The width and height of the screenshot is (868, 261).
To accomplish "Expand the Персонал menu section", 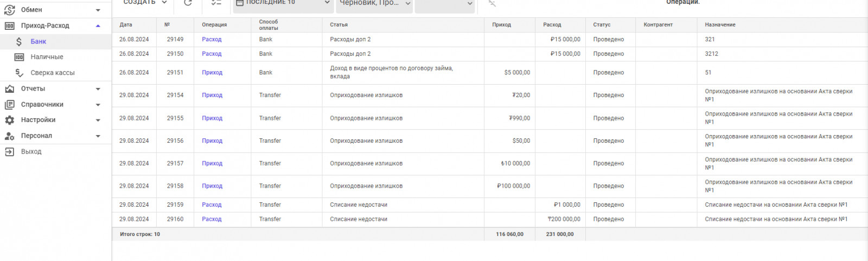I will (x=98, y=136).
